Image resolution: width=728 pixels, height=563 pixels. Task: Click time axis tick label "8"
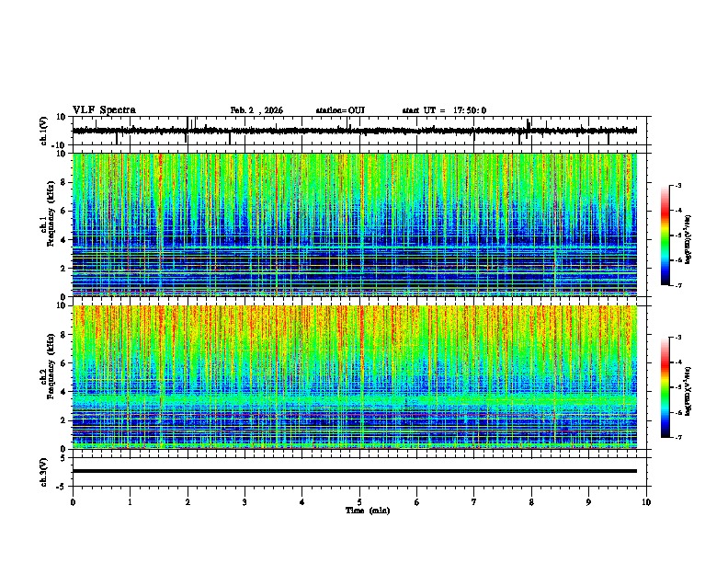pos(531,502)
